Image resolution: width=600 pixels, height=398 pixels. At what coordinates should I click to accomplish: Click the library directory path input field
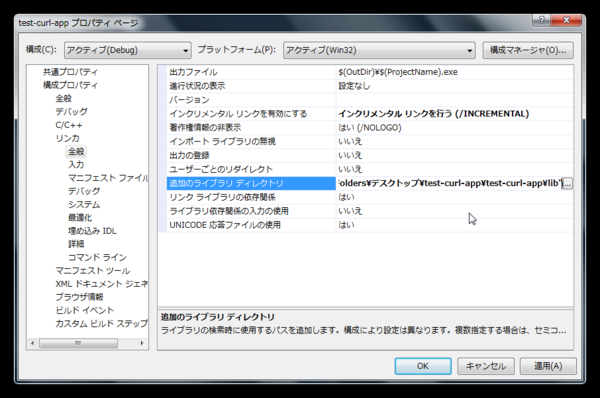pos(449,183)
